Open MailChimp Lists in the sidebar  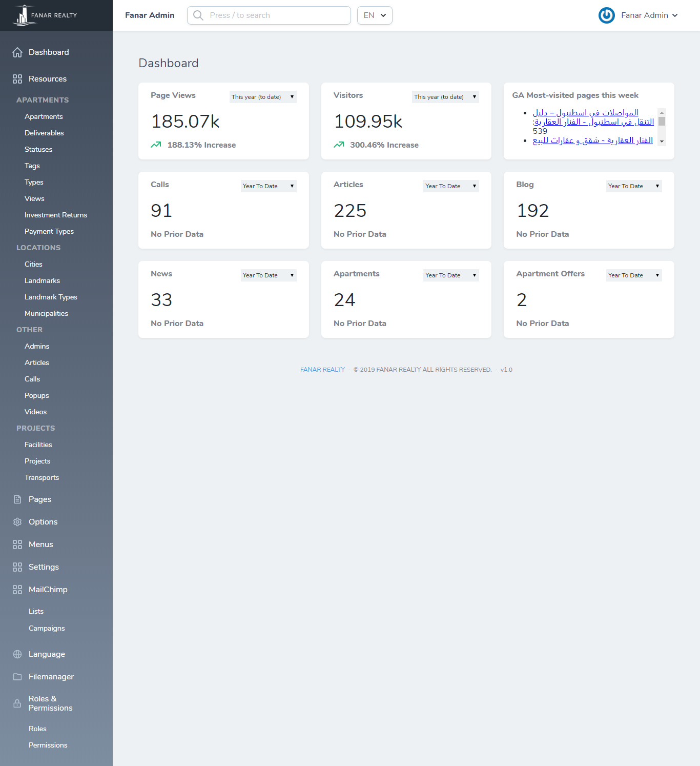pyautogui.click(x=36, y=612)
